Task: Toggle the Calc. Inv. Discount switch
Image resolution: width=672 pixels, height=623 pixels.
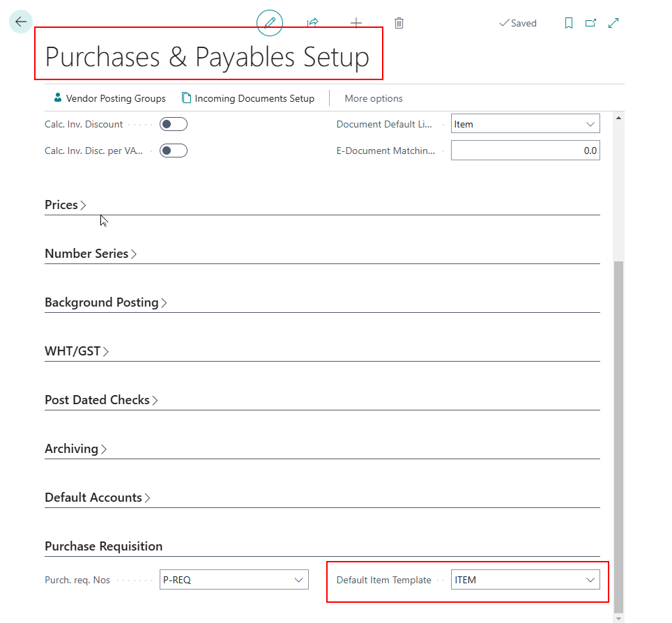Action: coord(174,124)
